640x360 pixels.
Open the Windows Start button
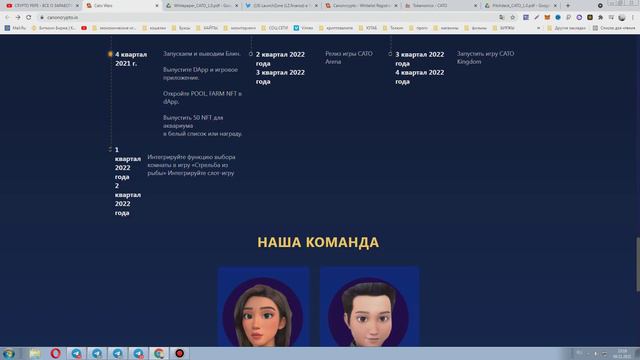[9, 353]
